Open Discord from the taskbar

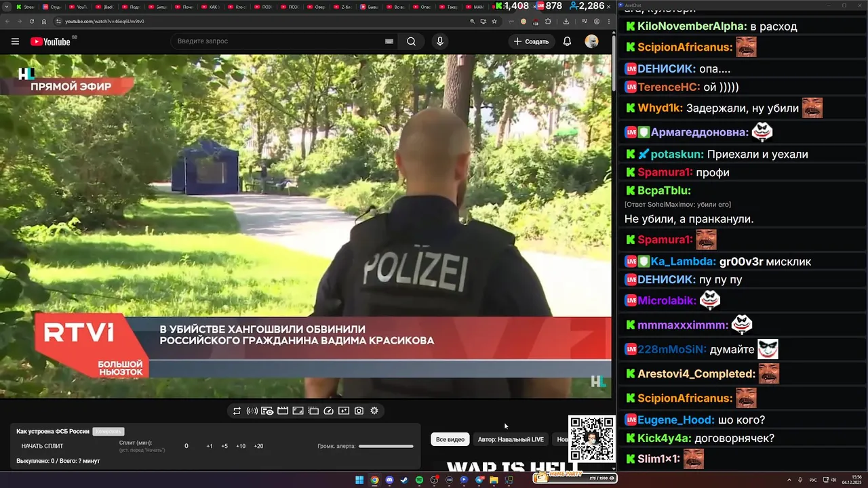(x=389, y=480)
